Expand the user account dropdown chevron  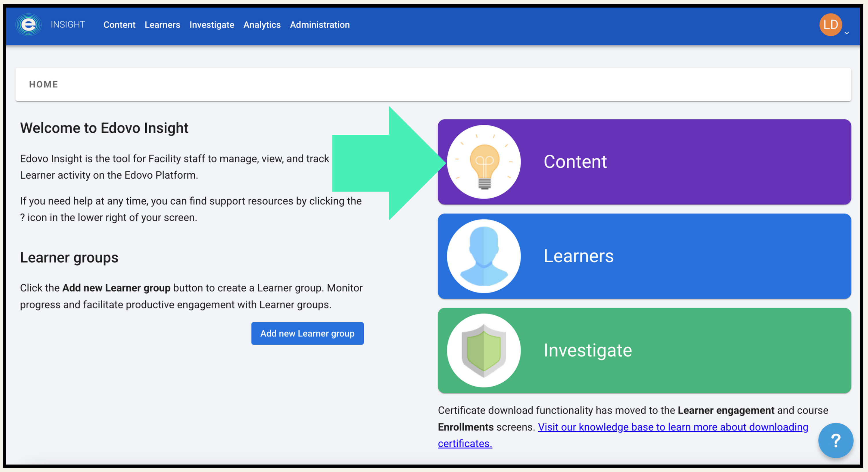846,33
